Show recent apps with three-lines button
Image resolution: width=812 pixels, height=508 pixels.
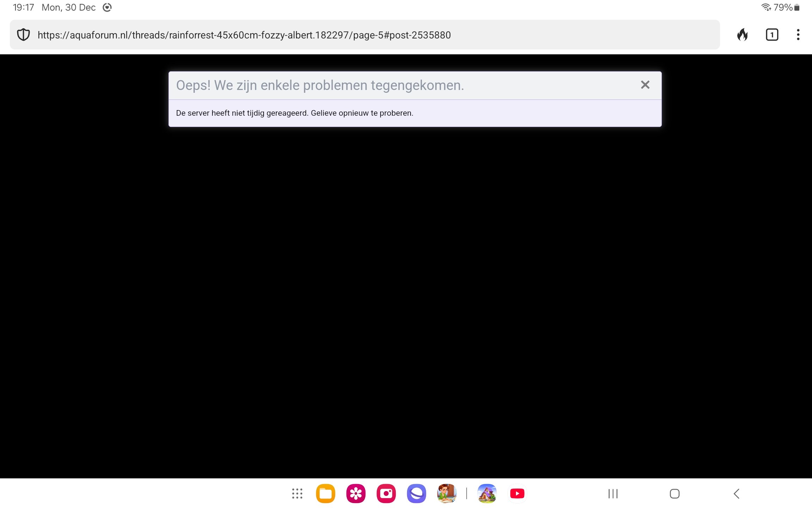(x=613, y=494)
